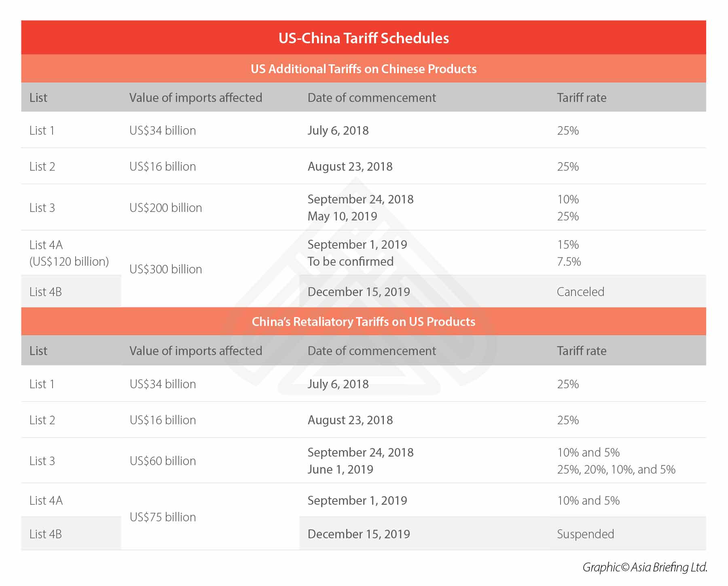Select "List 4B" row label in China's retaliatory table
This screenshot has height=586, width=728.
(x=46, y=534)
